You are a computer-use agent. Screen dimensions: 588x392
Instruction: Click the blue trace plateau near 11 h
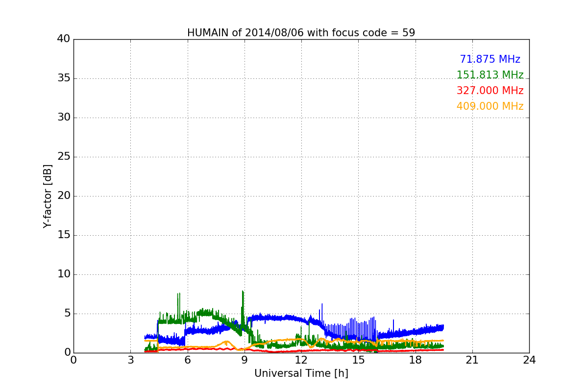[283, 318]
